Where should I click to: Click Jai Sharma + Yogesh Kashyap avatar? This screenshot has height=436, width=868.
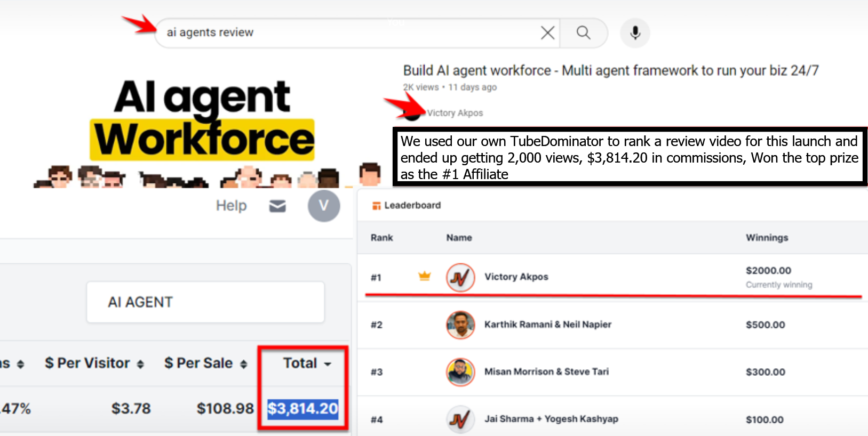coord(460,419)
